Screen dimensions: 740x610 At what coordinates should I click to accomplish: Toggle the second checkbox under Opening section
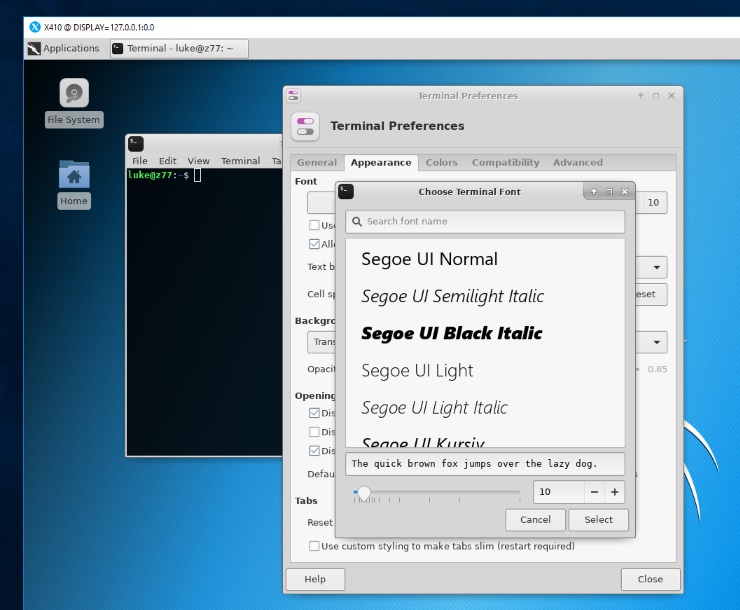[315, 432]
